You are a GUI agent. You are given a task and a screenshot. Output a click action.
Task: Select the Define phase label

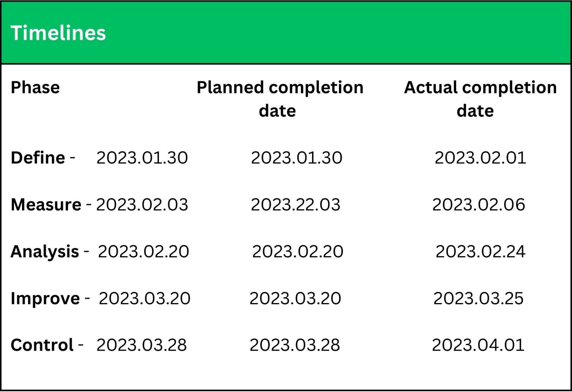[38, 157]
